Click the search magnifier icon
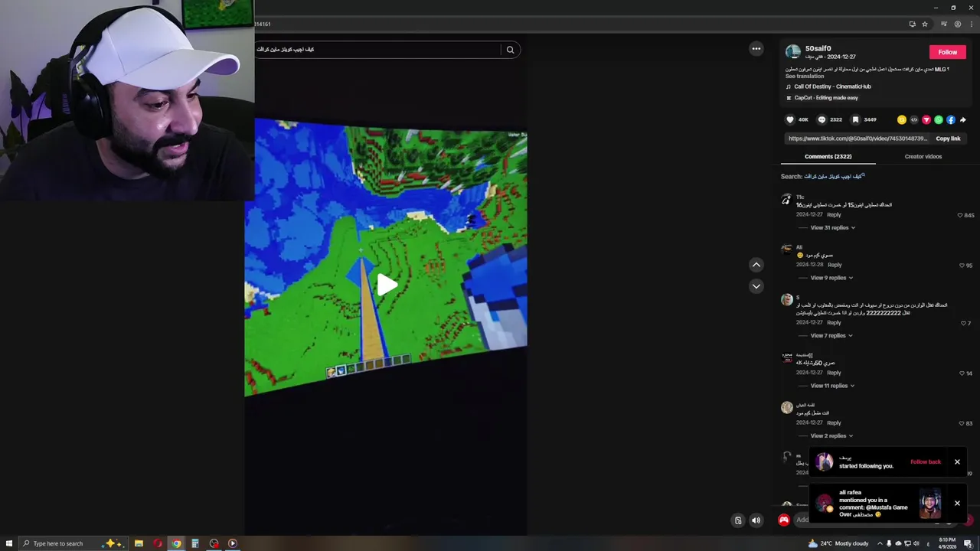Image resolution: width=980 pixels, height=551 pixels. (510, 50)
